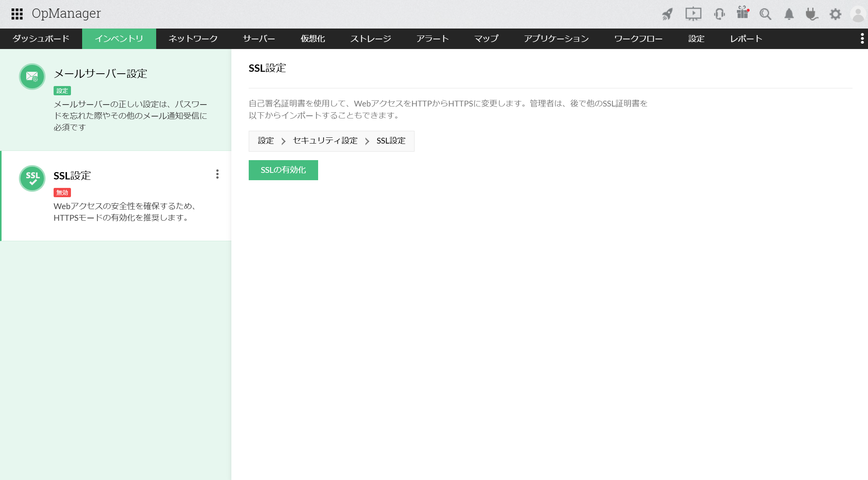The width and height of the screenshot is (868, 480).
Task: Switch to the ダッシュボード tab
Action: (41, 39)
